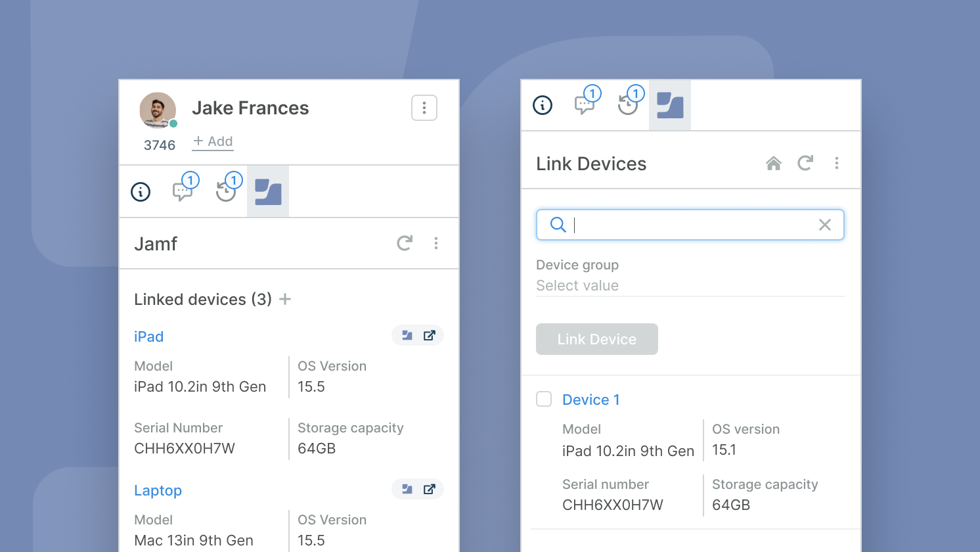Screen dimensions: 980x552
Task: Open the Jamf panel kebab menu
Action: tap(436, 243)
